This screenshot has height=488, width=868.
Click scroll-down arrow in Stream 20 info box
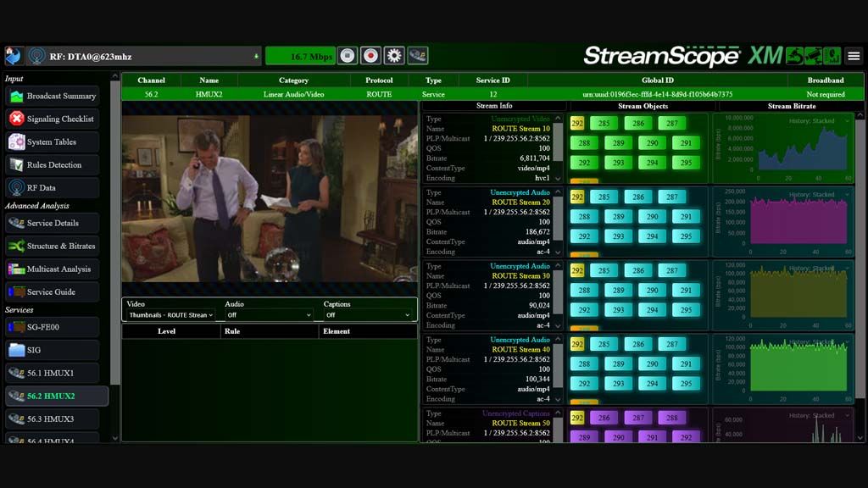pyautogui.click(x=558, y=252)
